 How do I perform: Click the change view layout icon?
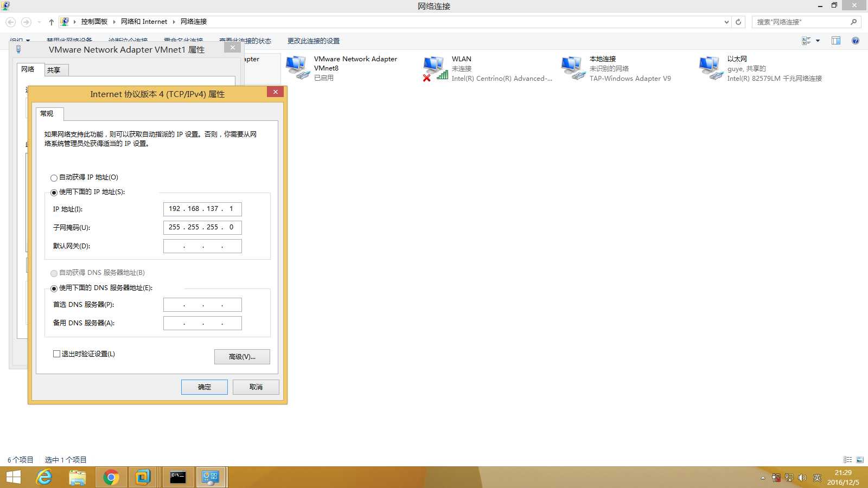pos(806,41)
